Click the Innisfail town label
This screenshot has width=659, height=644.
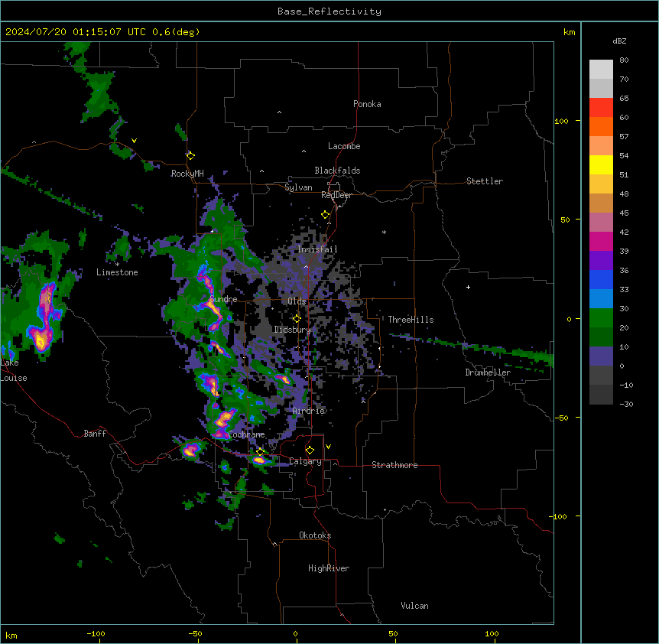[x=317, y=249]
